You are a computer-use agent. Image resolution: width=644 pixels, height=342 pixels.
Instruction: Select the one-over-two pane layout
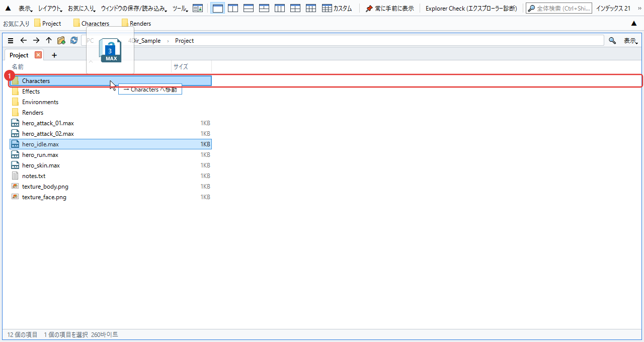point(264,9)
